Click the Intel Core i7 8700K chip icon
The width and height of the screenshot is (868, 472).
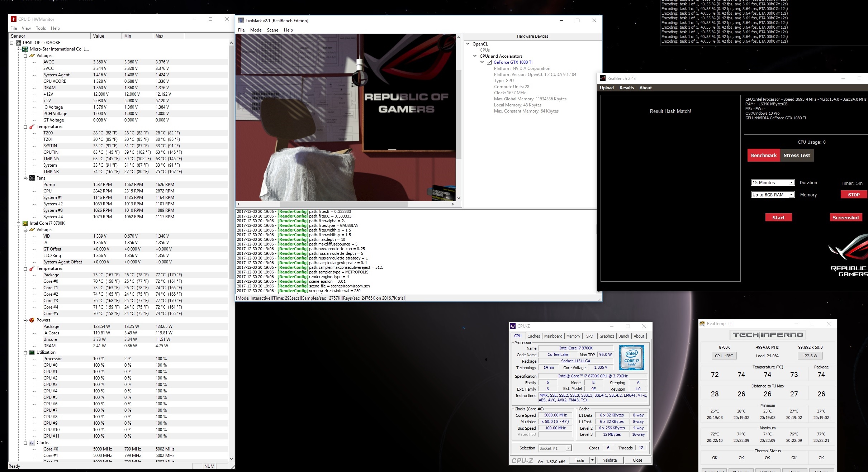tap(25, 223)
